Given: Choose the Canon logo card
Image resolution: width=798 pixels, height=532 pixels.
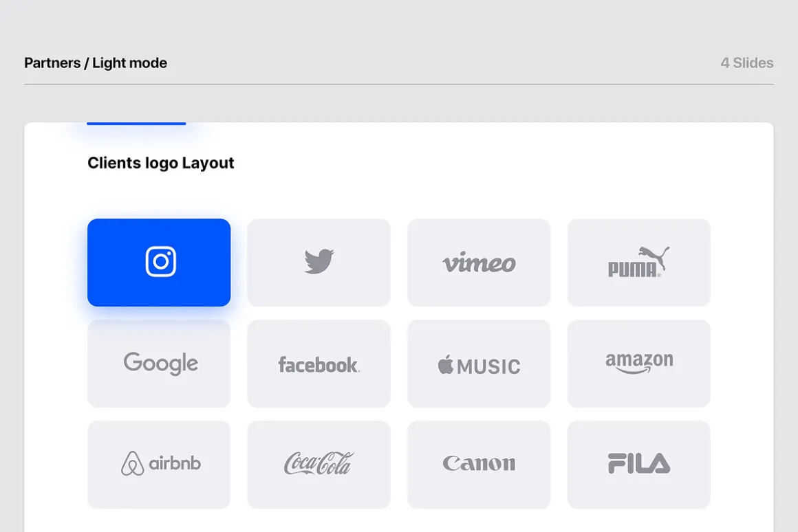Looking at the screenshot, I should [x=479, y=465].
